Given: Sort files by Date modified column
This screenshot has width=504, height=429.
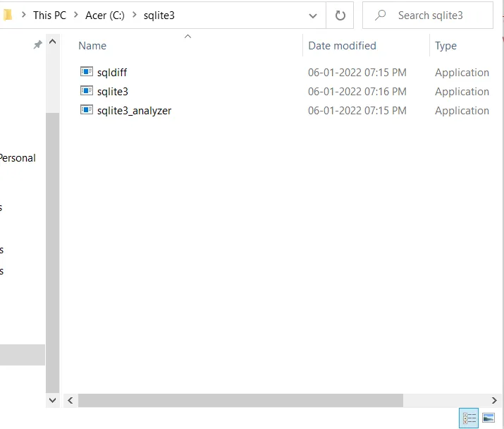Looking at the screenshot, I should point(342,46).
